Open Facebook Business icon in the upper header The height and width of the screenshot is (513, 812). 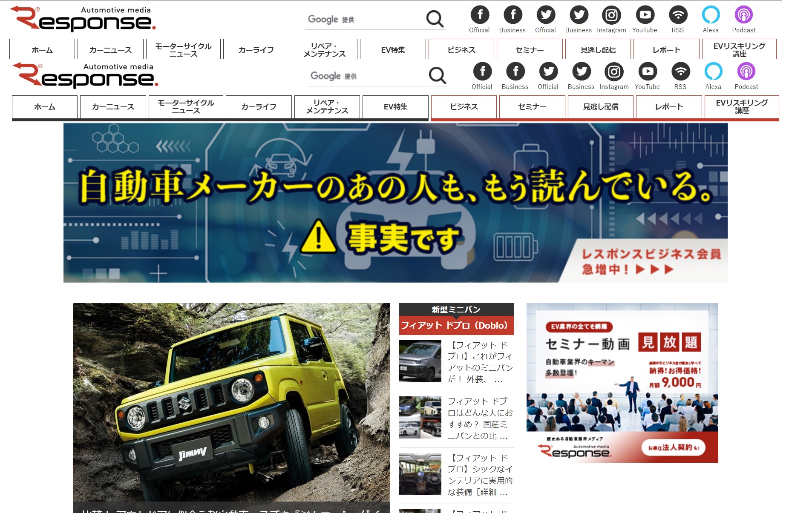click(x=513, y=15)
